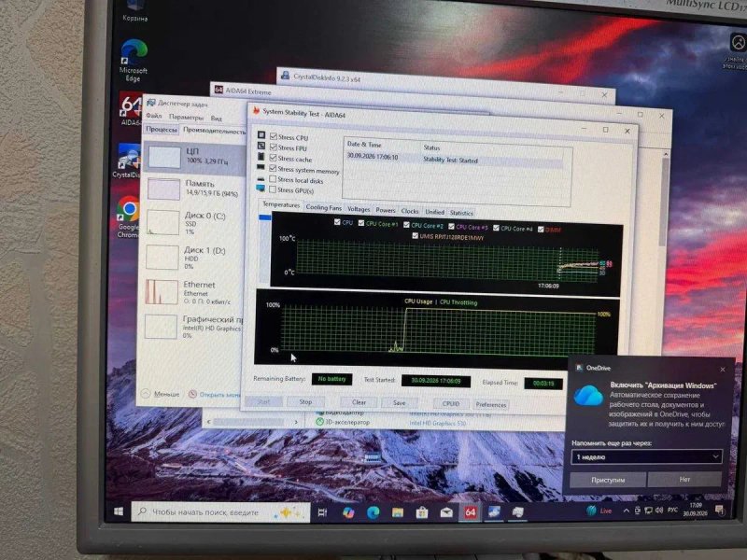This screenshot has width=747, height=560.
Task: Click the Clear button in stability test
Action: [359, 402]
